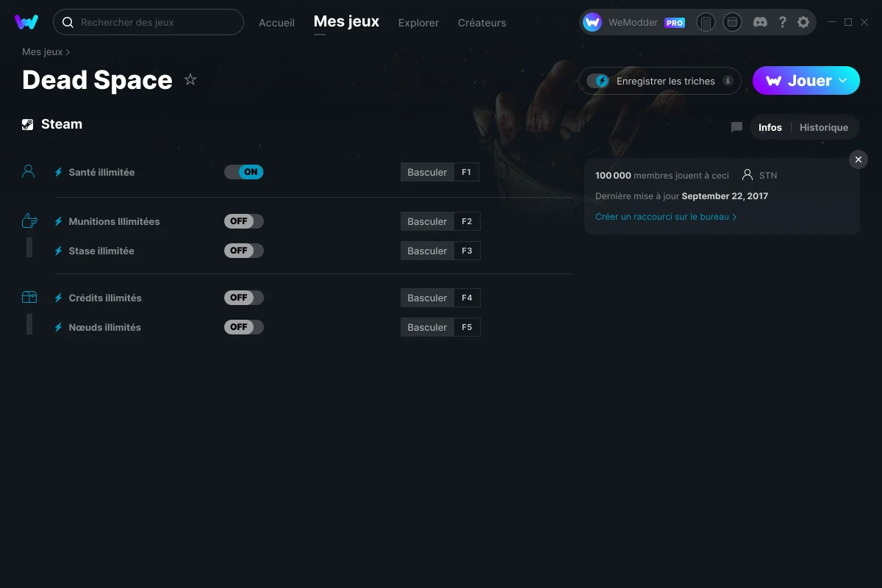Click the F2 hotkey box

[467, 221]
